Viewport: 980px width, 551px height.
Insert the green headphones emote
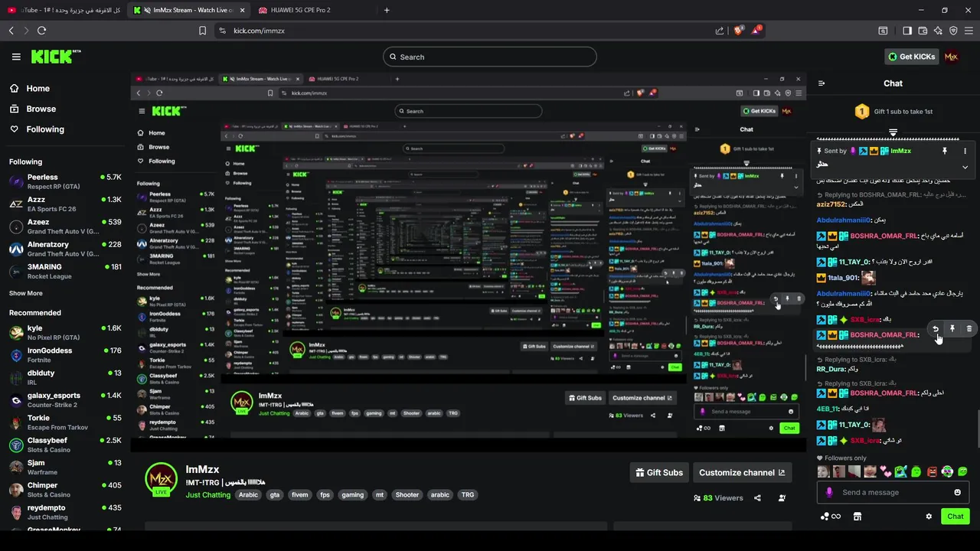click(x=947, y=471)
